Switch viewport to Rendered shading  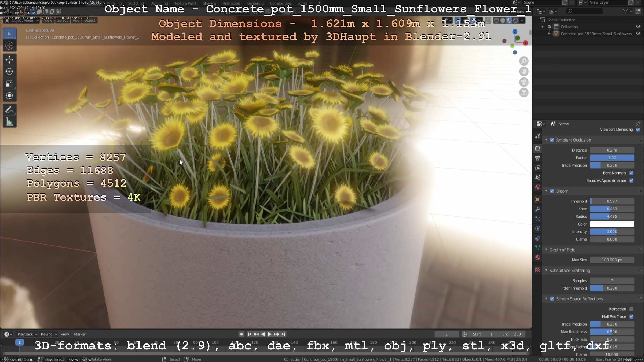pos(516,20)
